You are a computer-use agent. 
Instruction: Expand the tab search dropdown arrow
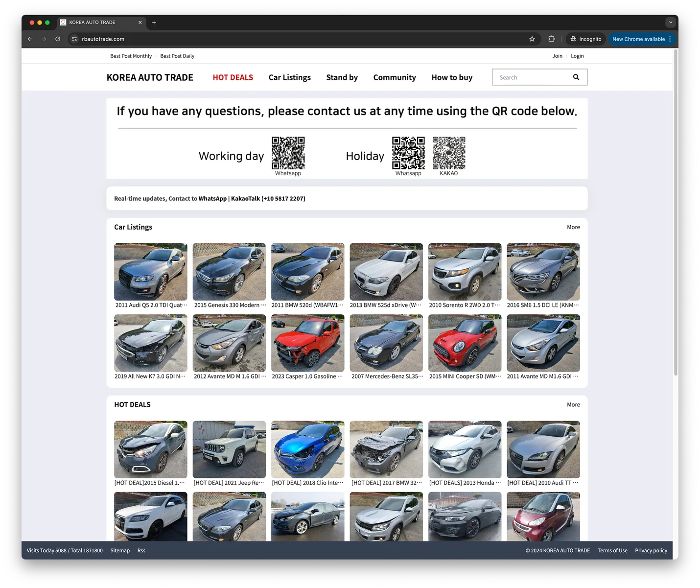pyautogui.click(x=671, y=23)
